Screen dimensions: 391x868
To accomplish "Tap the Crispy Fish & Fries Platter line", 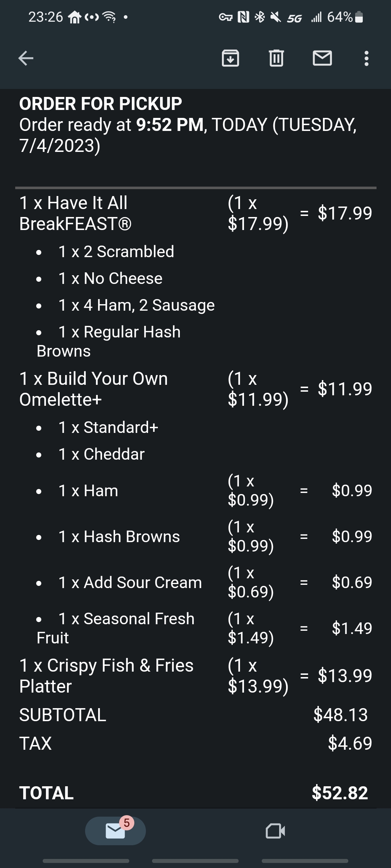I will click(x=106, y=676).
